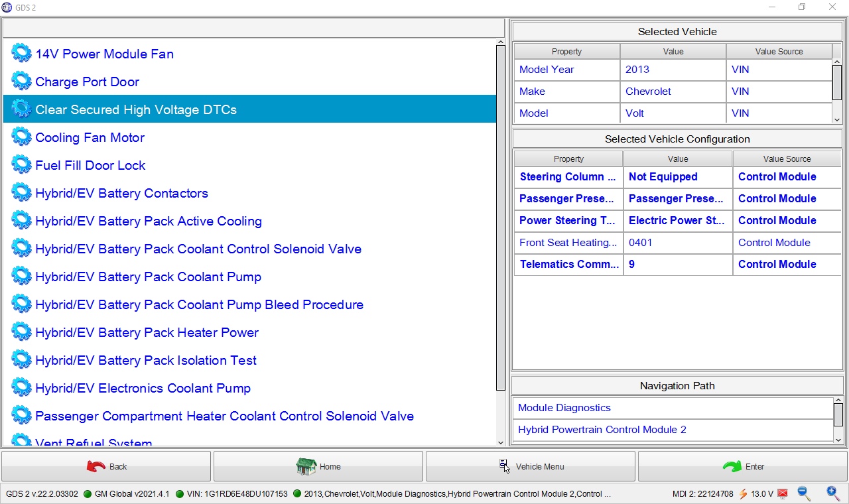Click gear icon beside 14V Power Module Fan

21,54
